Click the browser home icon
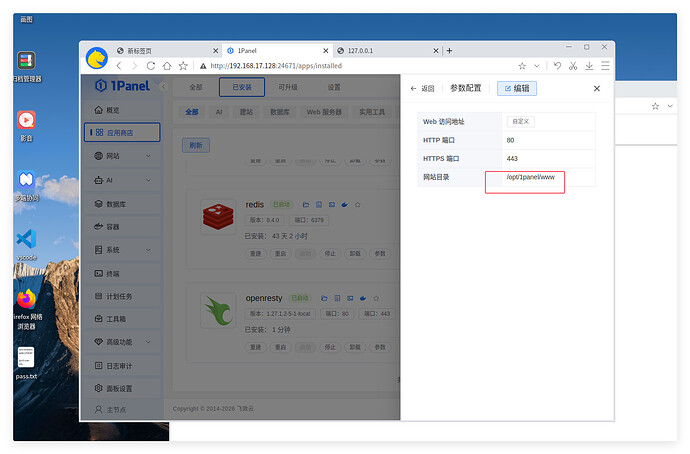 point(167,66)
